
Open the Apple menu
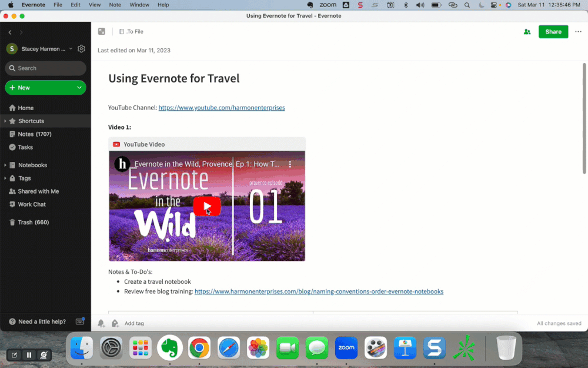pyautogui.click(x=11, y=5)
